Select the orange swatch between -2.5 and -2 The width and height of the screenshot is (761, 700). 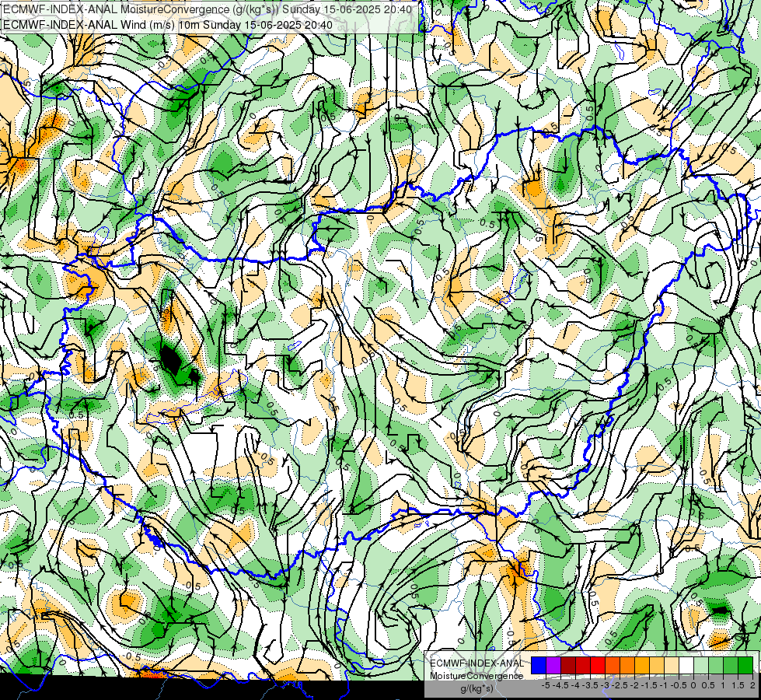pos(627,666)
